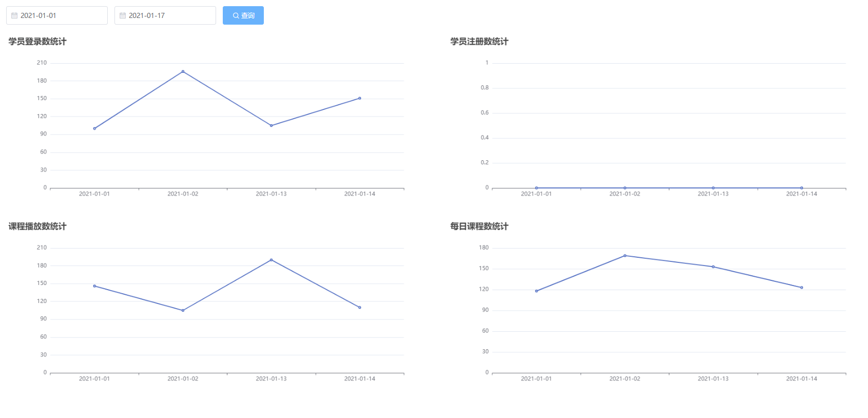Click x-axis label 2021-01-01 under 学员登录数统计
Screen dimensions: 868x418
click(94, 194)
